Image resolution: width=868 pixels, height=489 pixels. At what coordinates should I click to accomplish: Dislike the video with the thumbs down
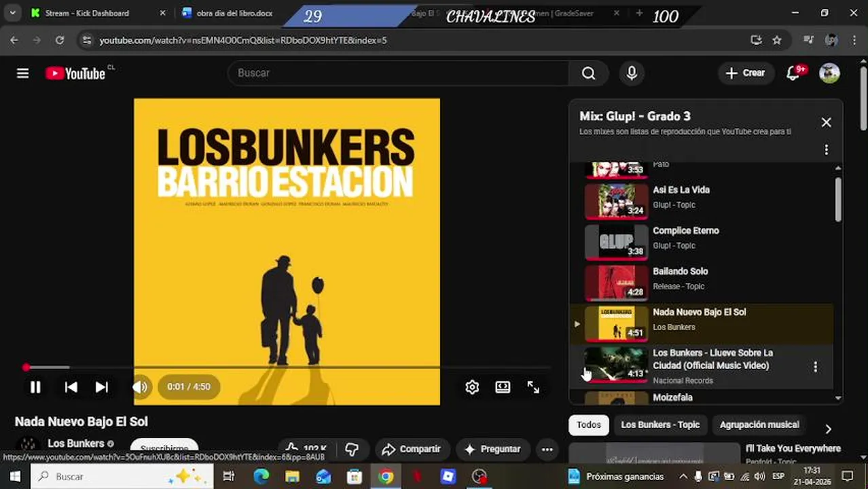coord(352,449)
